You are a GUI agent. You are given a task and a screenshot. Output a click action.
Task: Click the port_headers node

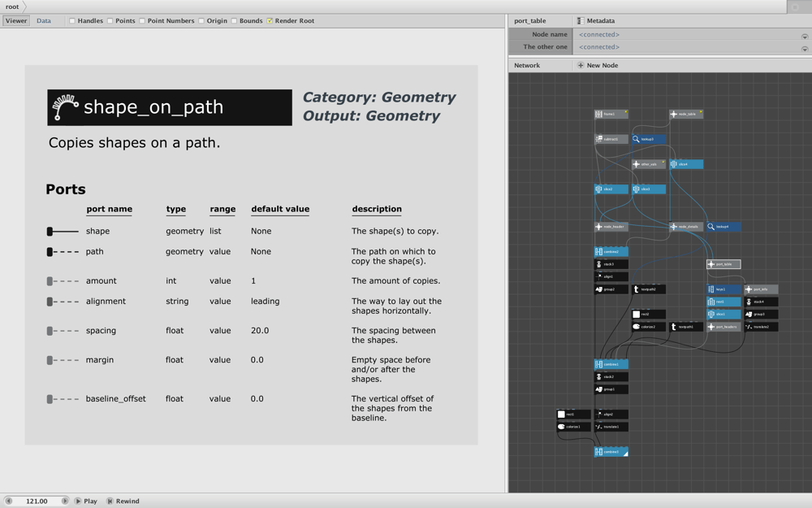[x=723, y=327]
